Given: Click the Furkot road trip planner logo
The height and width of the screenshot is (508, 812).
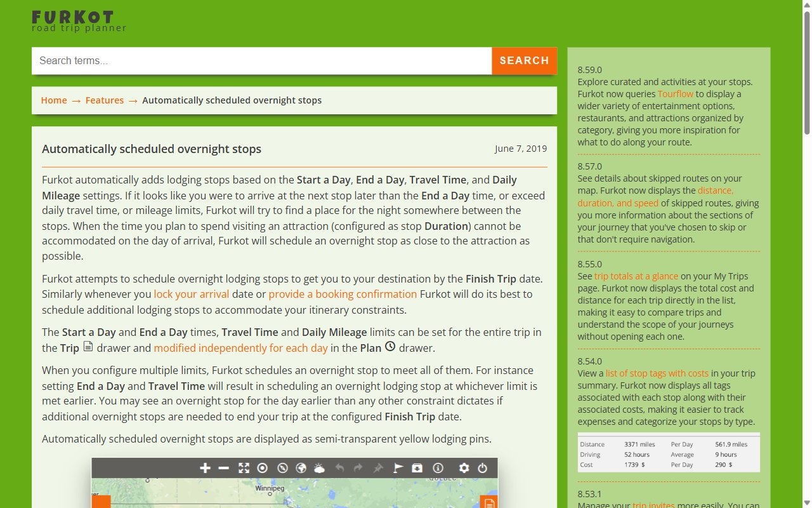Looking at the screenshot, I should click(x=79, y=21).
